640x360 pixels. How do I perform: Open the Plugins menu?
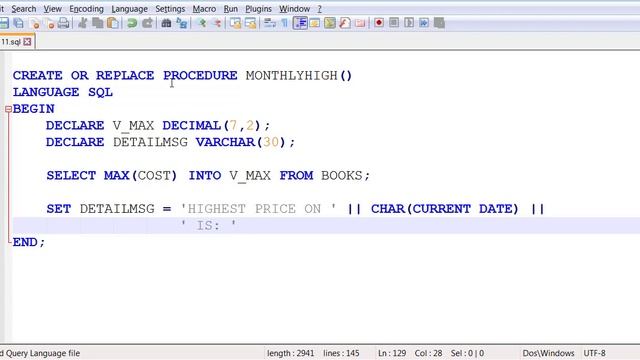pos(258,9)
